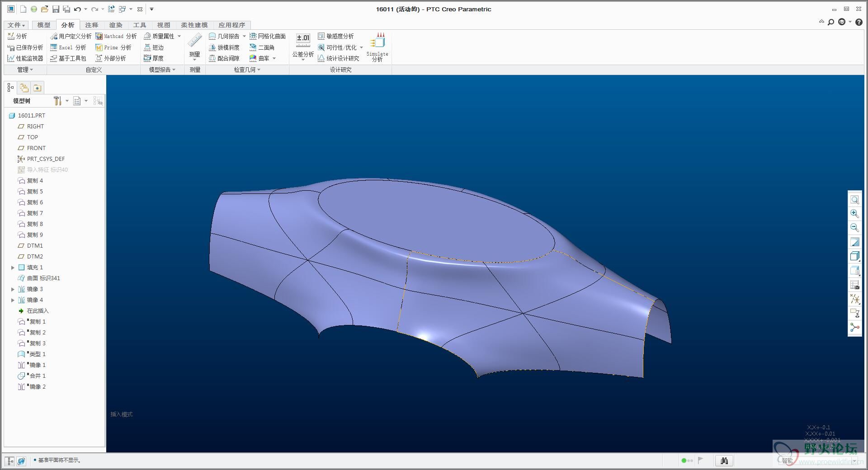Click the New file icon
The image size is (868, 470).
tap(23, 9)
